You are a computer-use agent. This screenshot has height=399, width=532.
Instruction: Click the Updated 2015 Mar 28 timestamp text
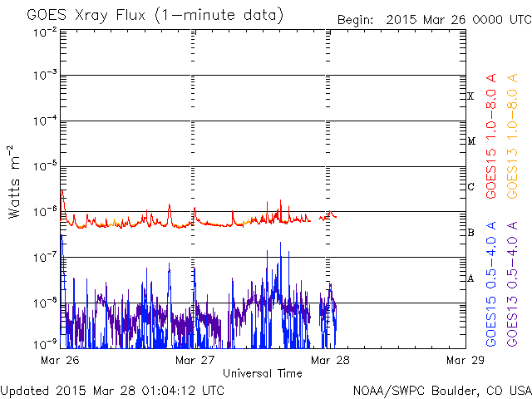coord(113,391)
